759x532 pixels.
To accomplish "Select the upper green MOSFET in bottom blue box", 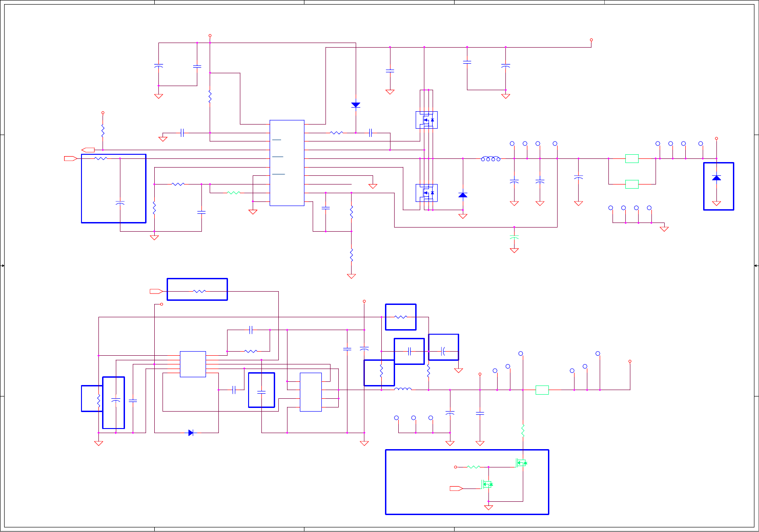I will [x=521, y=463].
